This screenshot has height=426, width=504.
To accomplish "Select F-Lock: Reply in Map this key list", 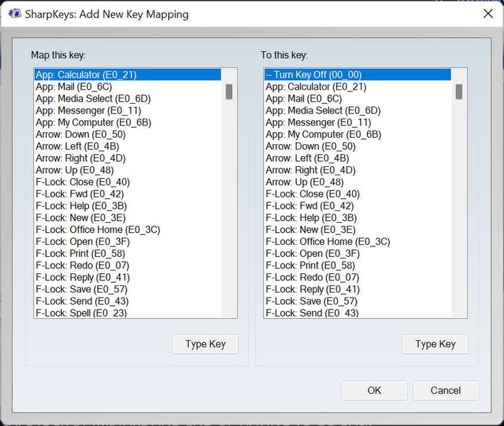I will tap(128, 277).
